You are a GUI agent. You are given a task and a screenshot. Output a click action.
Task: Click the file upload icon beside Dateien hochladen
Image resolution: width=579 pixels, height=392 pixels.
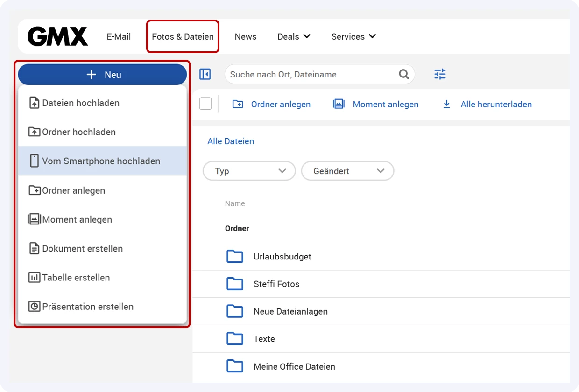(x=34, y=103)
